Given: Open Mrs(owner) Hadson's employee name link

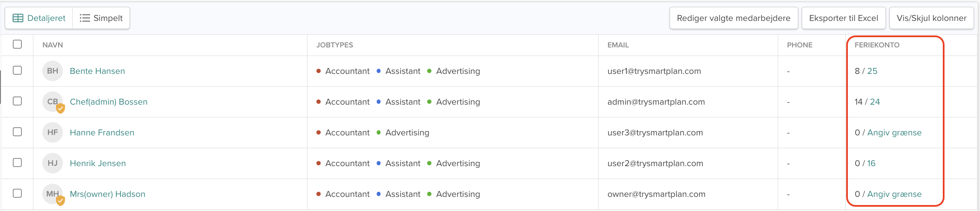Looking at the screenshot, I should (107, 194).
